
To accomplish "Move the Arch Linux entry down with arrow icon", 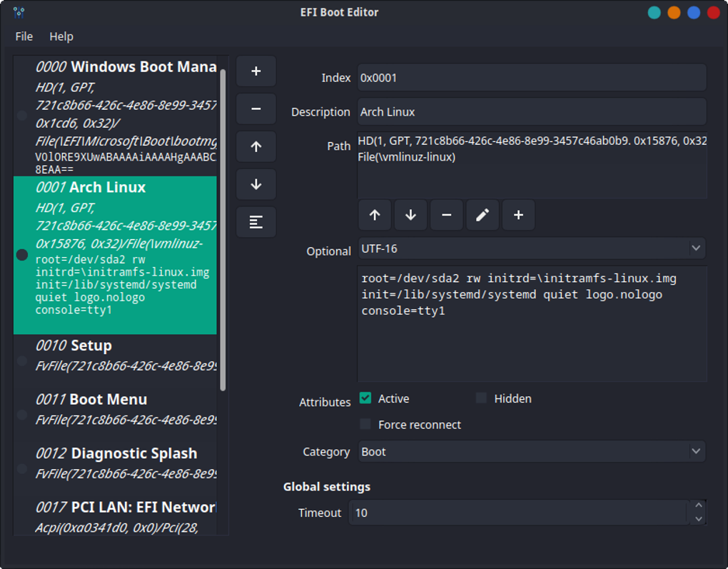I will (256, 183).
